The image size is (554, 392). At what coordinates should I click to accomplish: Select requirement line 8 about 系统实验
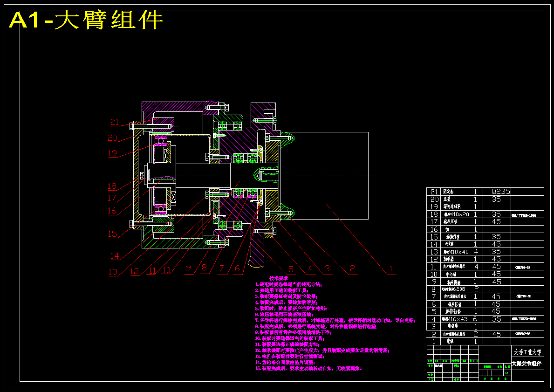click(x=315, y=327)
